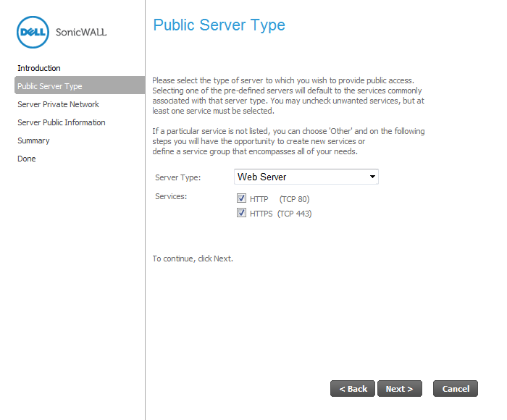Click the blue Public Server Type heading
Viewport: 507px width, 420px height.
click(219, 25)
